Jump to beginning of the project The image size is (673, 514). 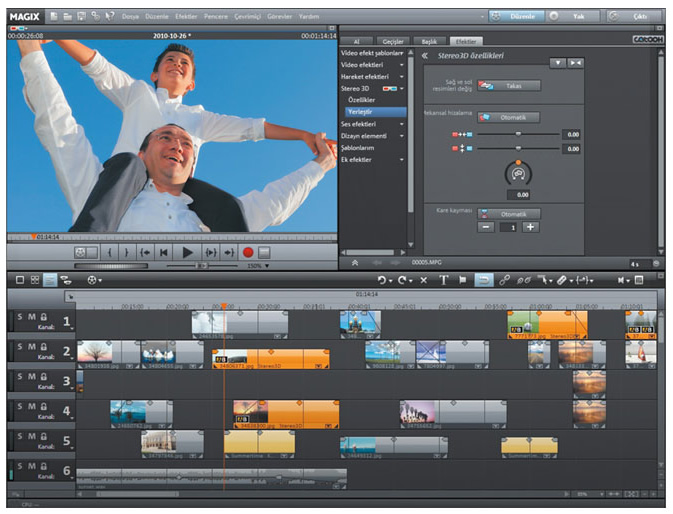164,253
